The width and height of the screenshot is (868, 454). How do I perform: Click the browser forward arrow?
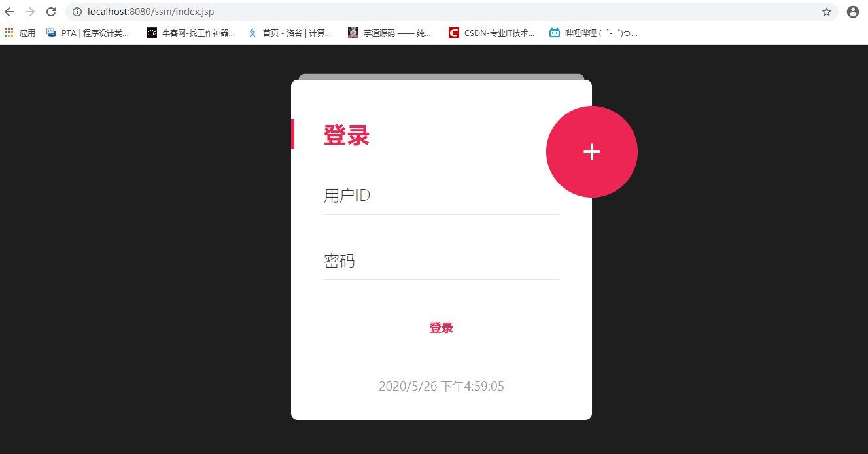(30, 12)
